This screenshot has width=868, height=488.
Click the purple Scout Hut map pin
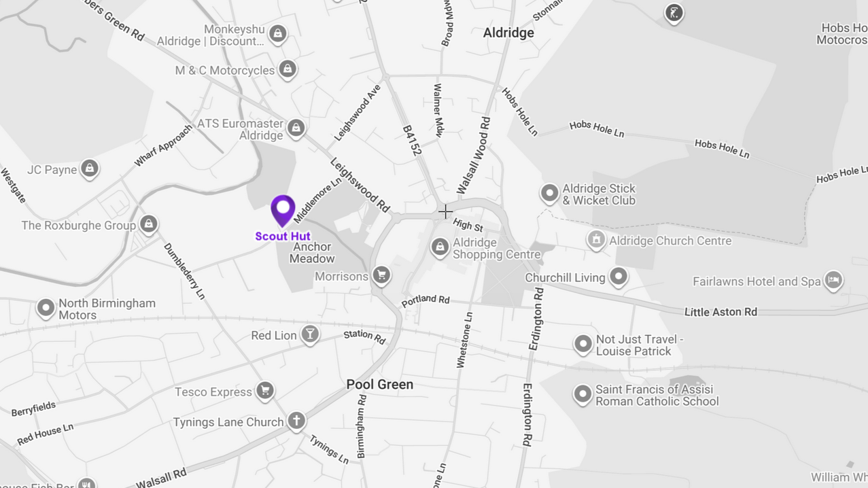(283, 211)
